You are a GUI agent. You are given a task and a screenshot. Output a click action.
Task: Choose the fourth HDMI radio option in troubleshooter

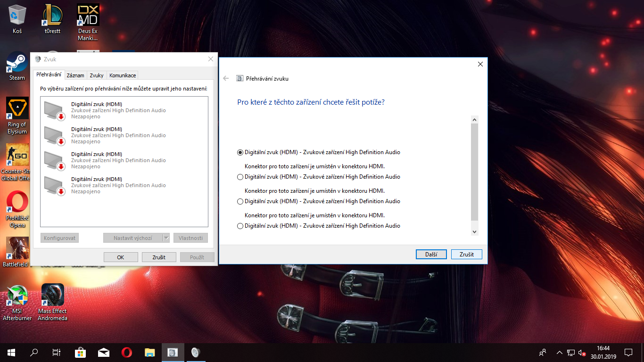click(x=240, y=226)
